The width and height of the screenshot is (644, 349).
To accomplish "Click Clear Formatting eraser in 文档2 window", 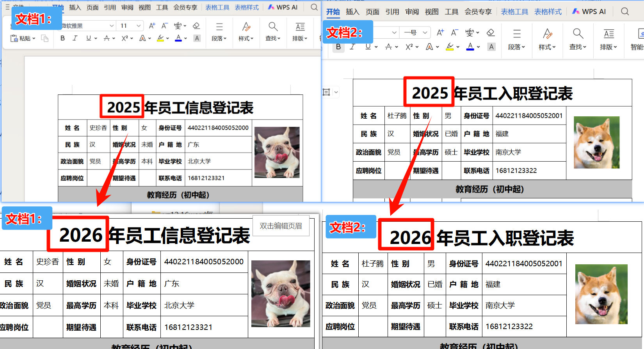I will click(491, 32).
